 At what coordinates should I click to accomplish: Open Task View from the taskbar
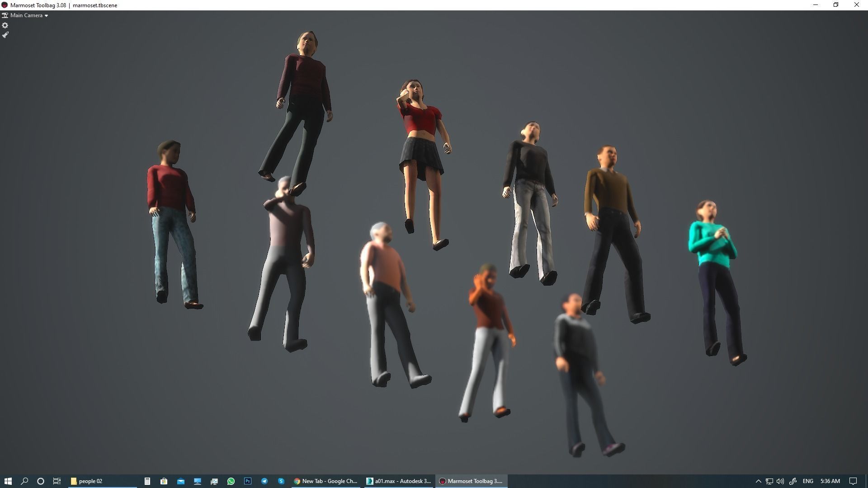57,481
